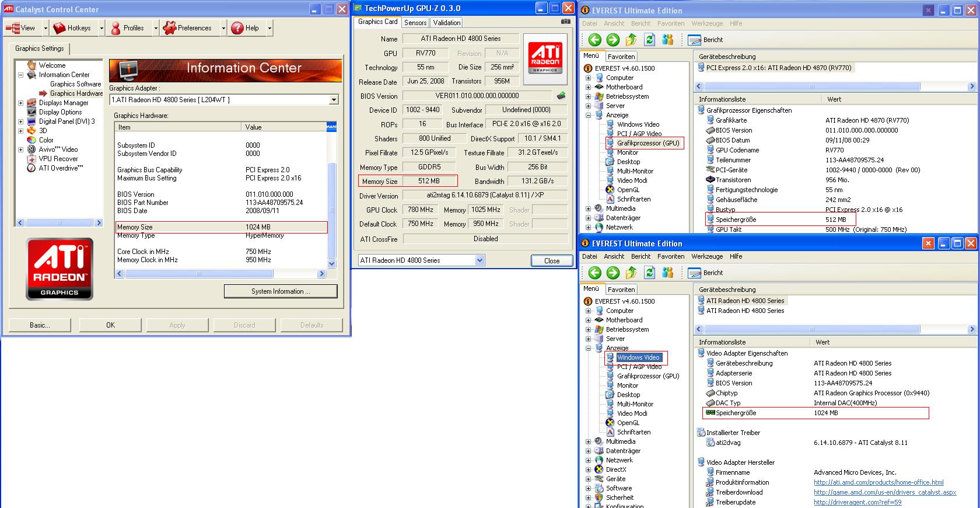Click the back arrow in top EVEREST window
980x508 pixels.
pyautogui.click(x=594, y=40)
